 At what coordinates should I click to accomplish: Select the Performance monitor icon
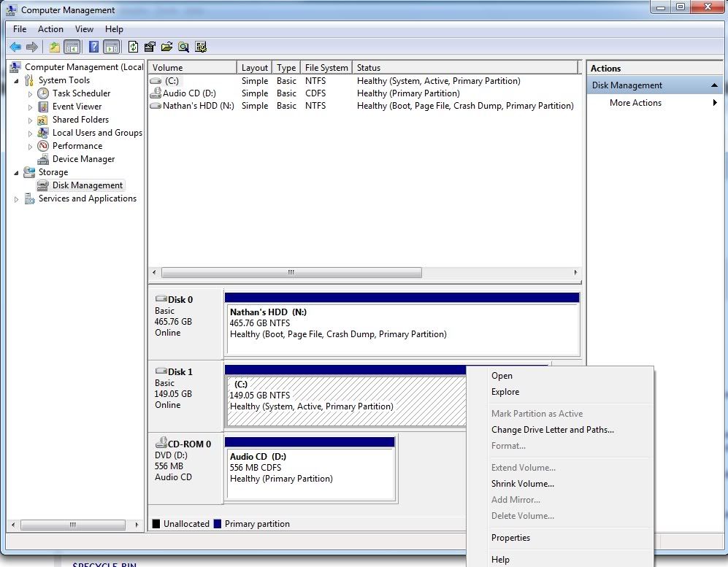[43, 146]
